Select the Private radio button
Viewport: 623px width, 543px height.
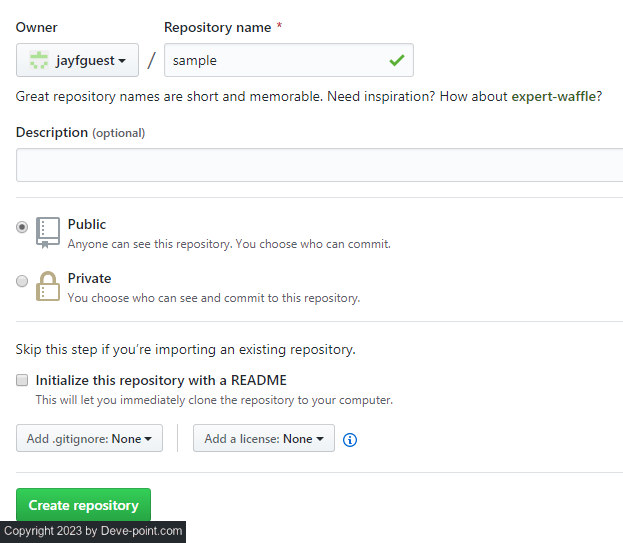(x=22, y=281)
